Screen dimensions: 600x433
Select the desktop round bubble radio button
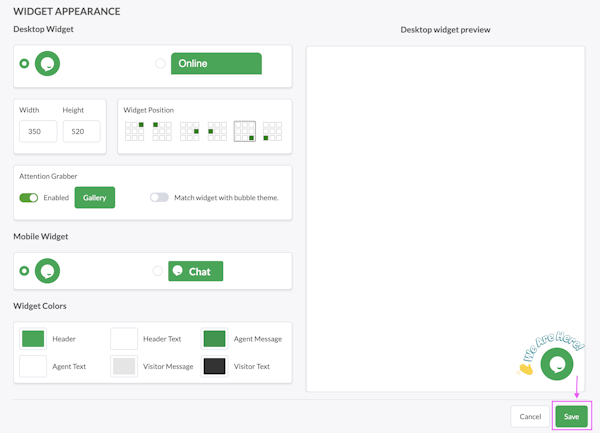[x=24, y=64]
